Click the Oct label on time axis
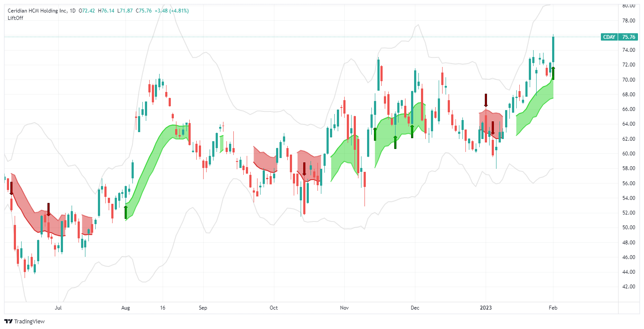The image size is (644, 329). 273,308
